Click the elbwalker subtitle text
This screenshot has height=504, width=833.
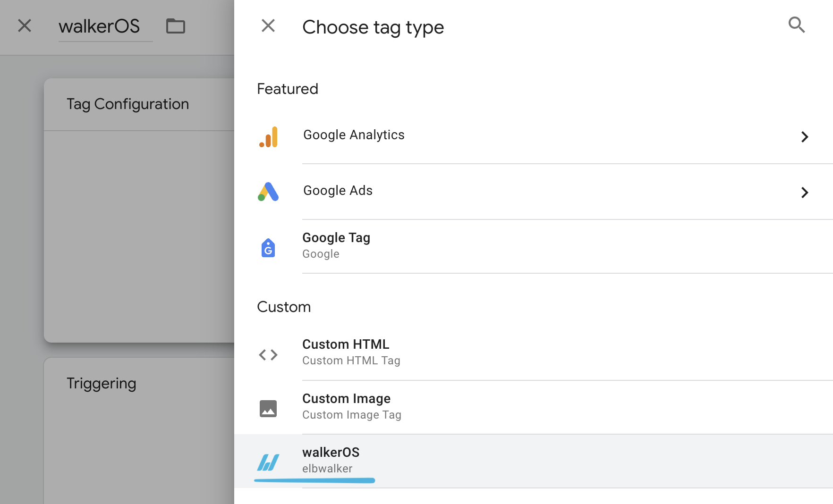pos(327,469)
